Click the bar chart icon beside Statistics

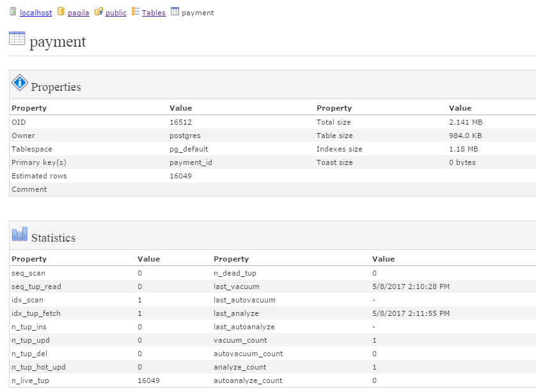[x=20, y=234]
